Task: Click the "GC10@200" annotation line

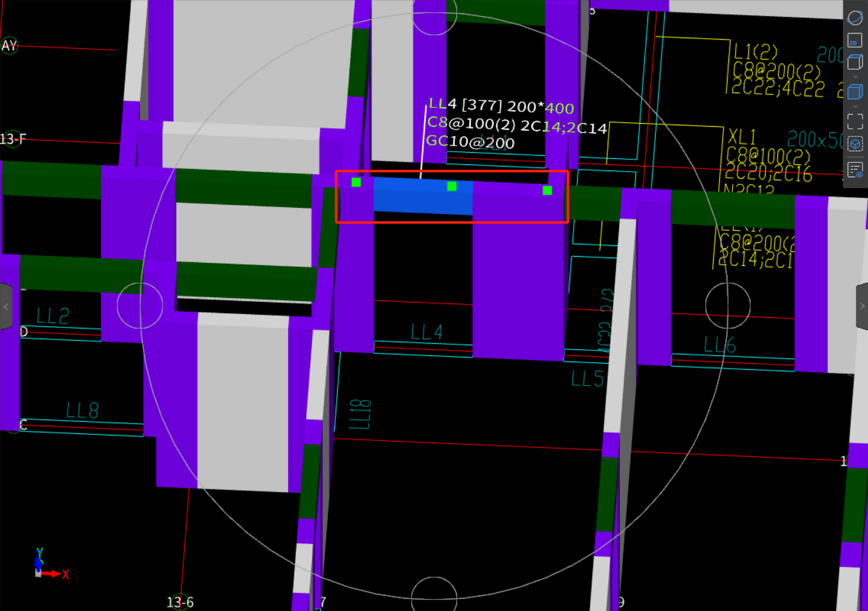Action: point(470,142)
